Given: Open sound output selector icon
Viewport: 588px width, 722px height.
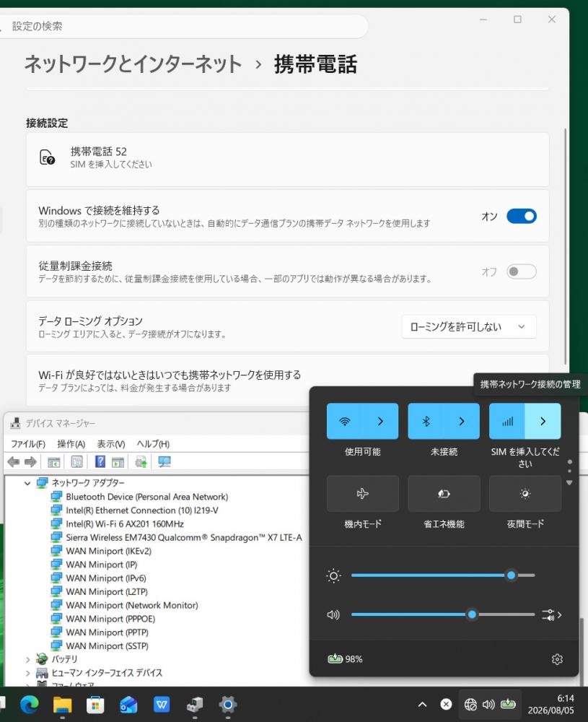Looking at the screenshot, I should (551, 614).
